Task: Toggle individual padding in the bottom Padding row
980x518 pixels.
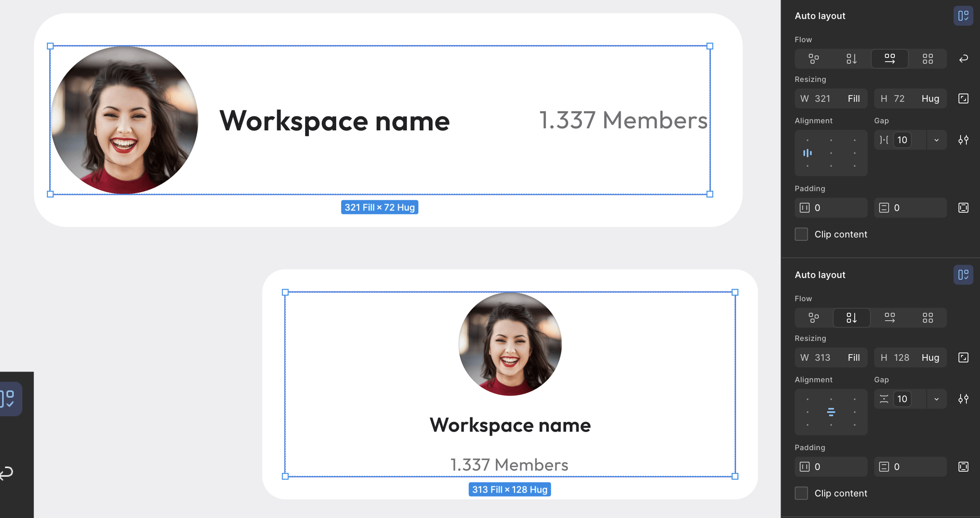Action: click(963, 467)
